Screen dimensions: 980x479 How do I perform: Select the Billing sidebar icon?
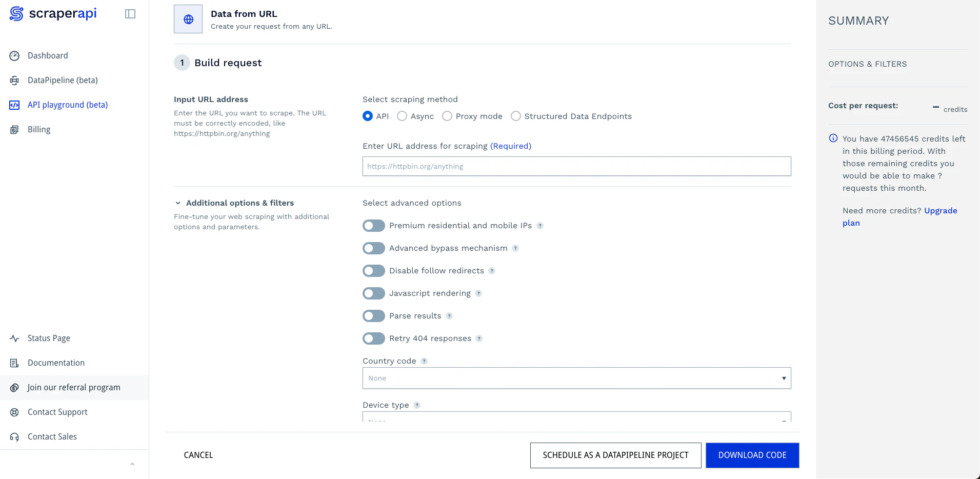(x=14, y=129)
